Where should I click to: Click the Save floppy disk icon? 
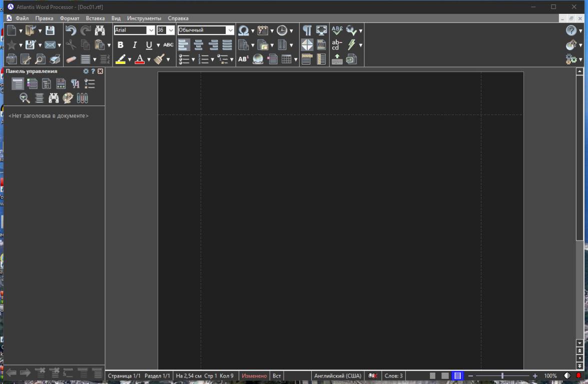click(50, 30)
